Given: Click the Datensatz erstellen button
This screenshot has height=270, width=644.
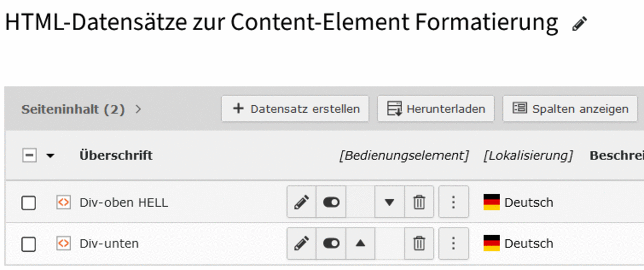Looking at the screenshot, I should 295,109.
